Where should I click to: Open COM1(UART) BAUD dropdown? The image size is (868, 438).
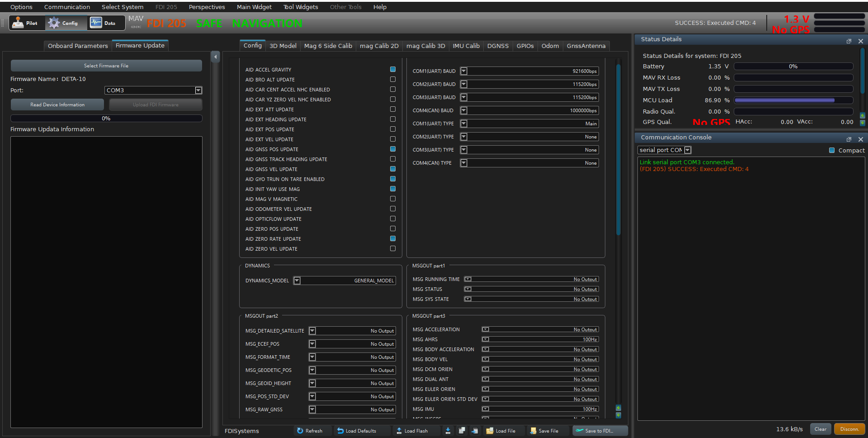[529, 71]
